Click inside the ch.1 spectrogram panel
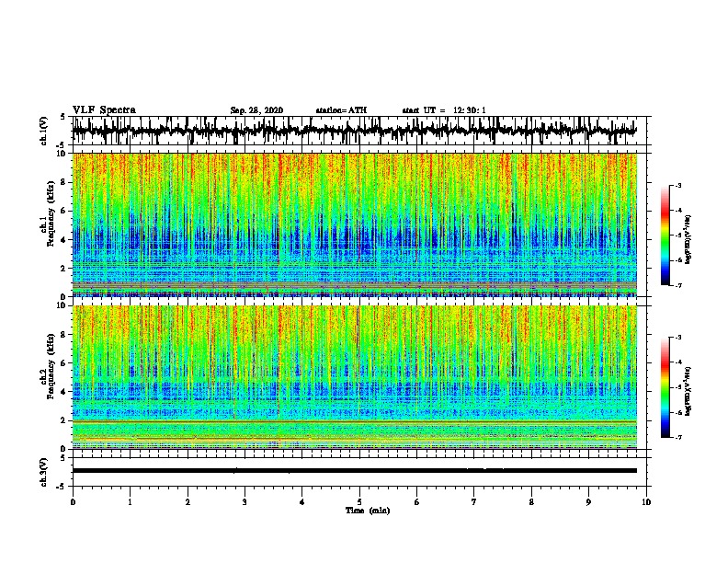Image resolution: width=728 pixels, height=563 pixels. (354, 224)
